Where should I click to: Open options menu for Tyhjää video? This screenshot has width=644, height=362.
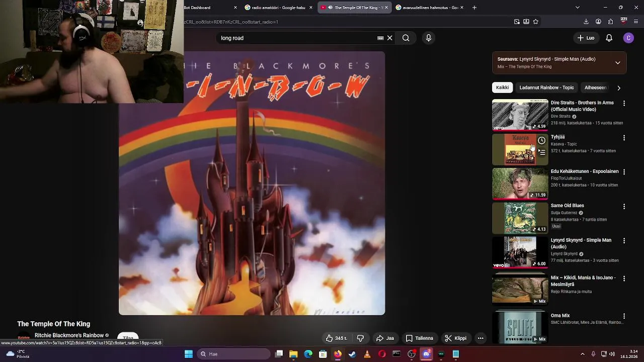(624, 137)
